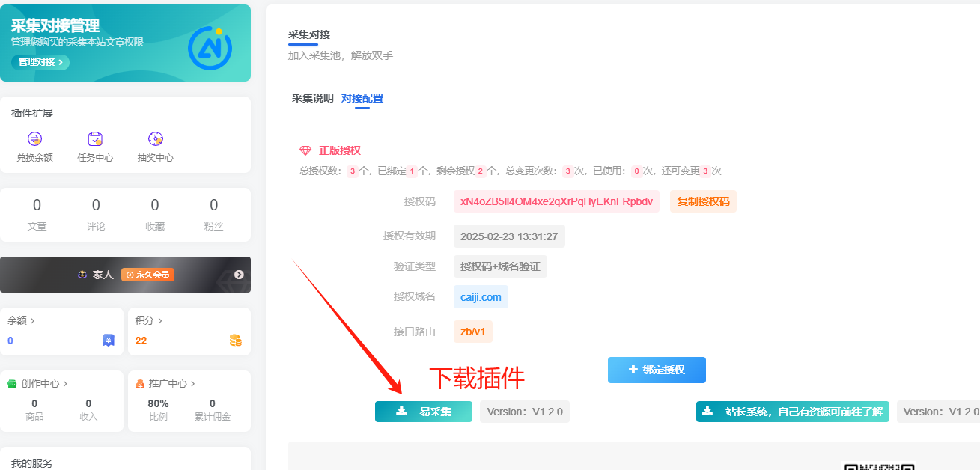Screen dimensions: 980x470
Task: Click the wallet icon beside 余额
Action: pyautogui.click(x=108, y=340)
